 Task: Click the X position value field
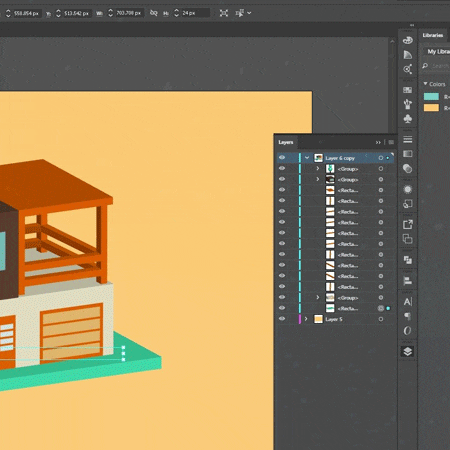point(26,13)
